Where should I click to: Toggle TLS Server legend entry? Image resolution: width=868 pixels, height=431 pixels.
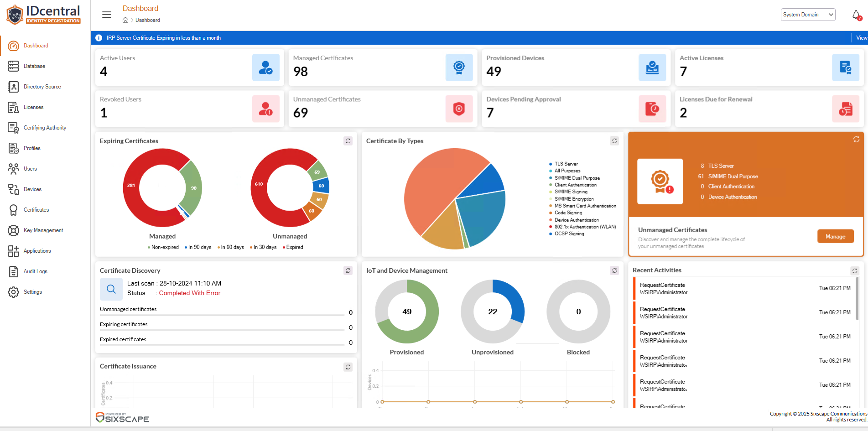pyautogui.click(x=566, y=164)
